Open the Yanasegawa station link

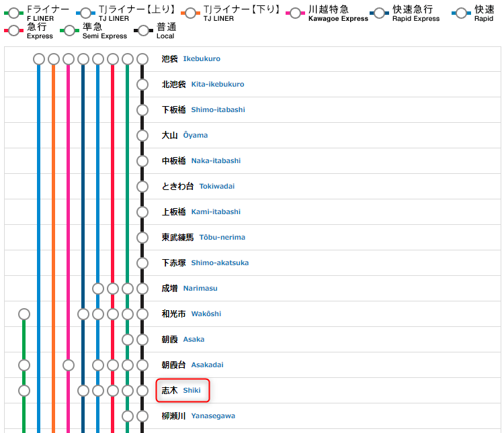coord(213,416)
